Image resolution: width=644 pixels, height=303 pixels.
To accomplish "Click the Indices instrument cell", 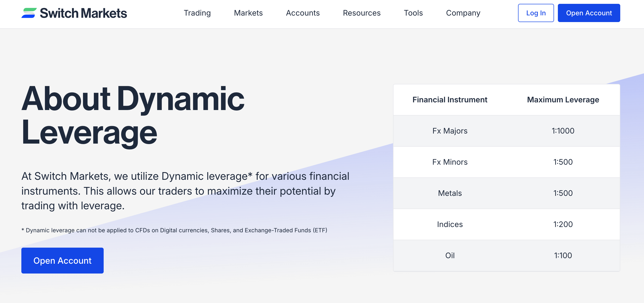I will point(449,224).
